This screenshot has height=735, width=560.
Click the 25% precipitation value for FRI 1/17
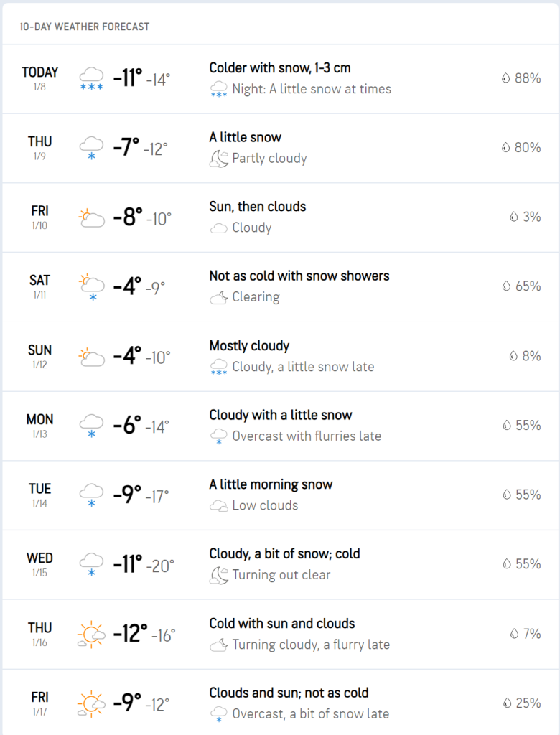point(528,703)
